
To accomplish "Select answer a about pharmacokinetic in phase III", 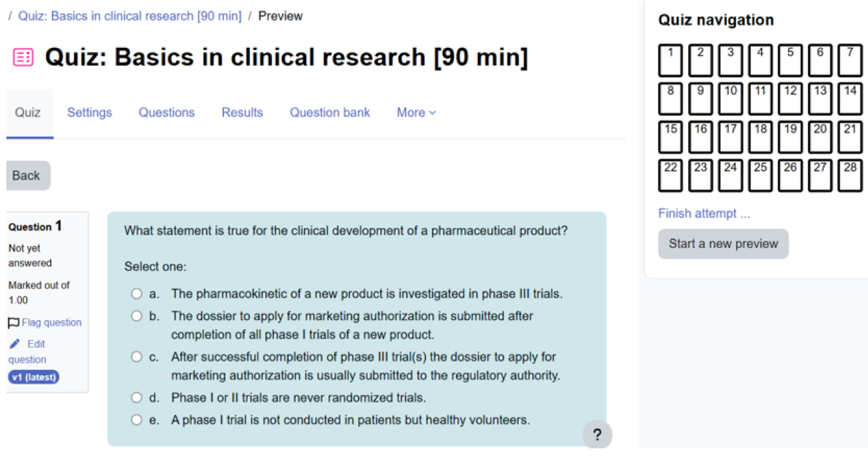I will 137,294.
